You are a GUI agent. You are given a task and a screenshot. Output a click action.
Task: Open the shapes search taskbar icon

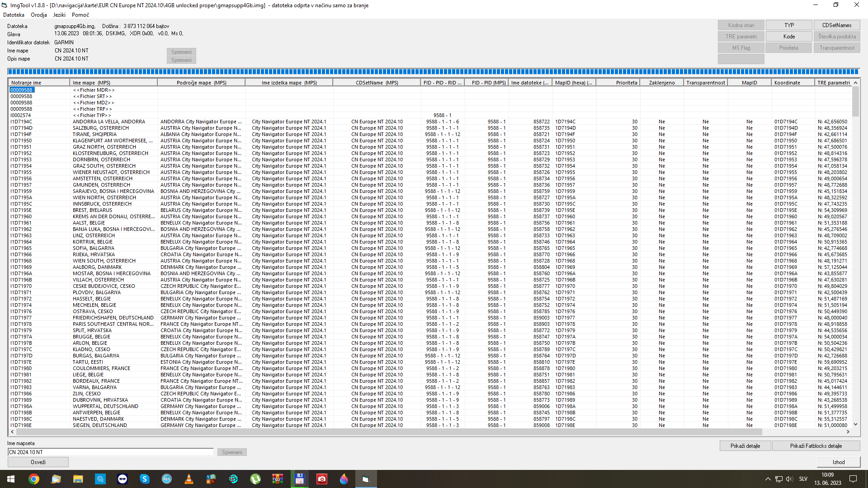click(211, 479)
